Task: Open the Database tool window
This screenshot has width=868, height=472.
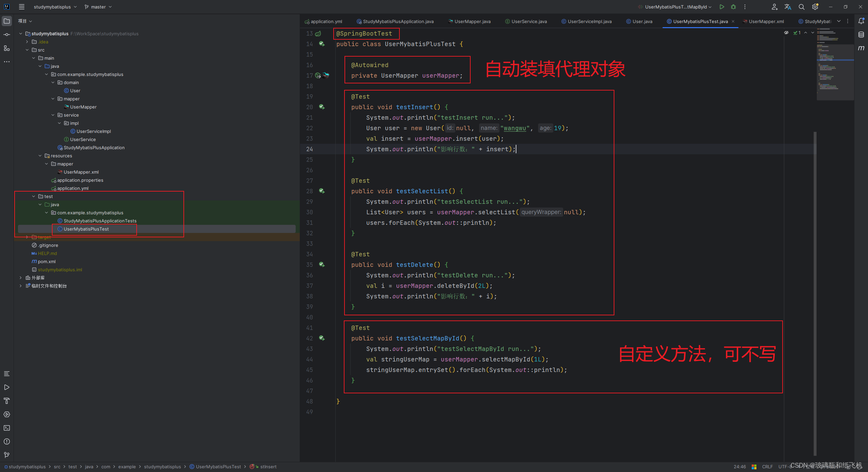Action: click(861, 35)
